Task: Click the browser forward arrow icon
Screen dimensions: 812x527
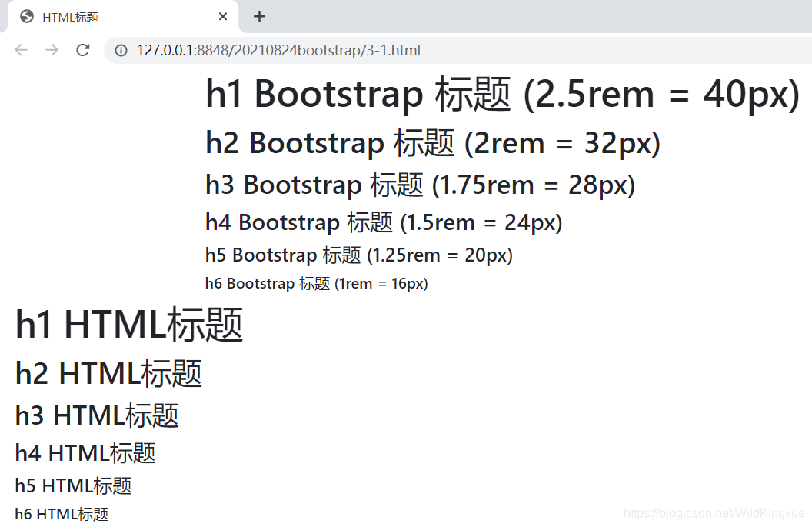Action: pyautogui.click(x=52, y=50)
